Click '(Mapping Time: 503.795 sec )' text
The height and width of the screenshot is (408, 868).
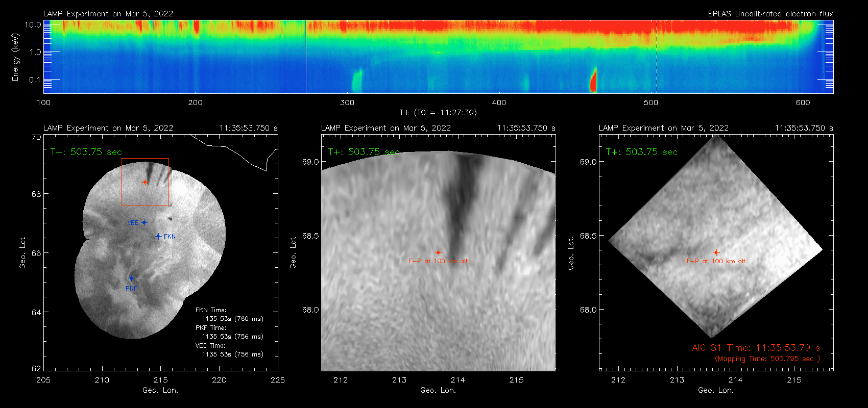[x=767, y=359]
